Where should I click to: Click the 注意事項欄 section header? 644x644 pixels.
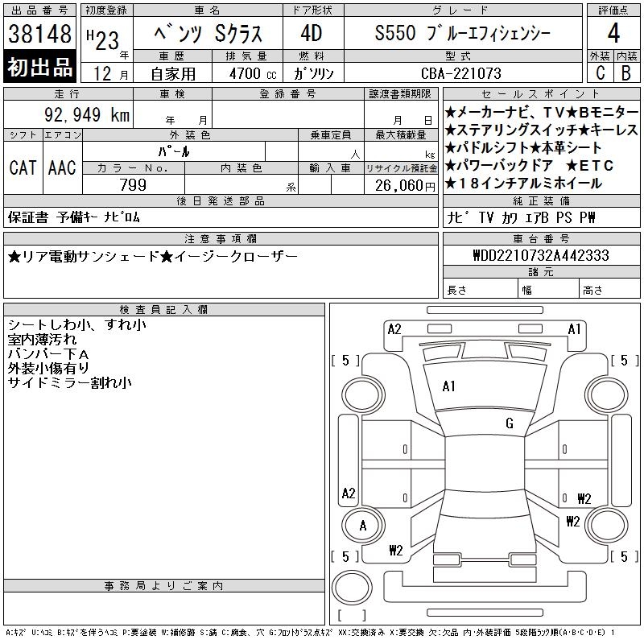pyautogui.click(x=221, y=239)
